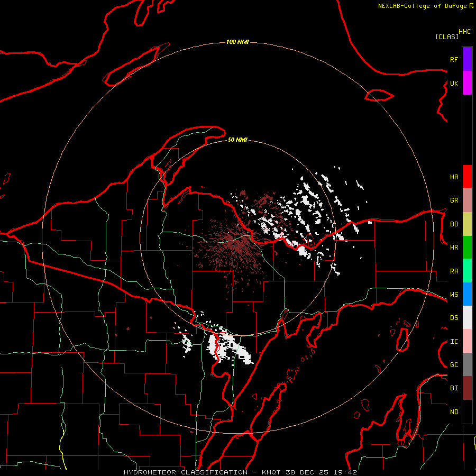Screen dimensions: 476x476
Task: Click the BD legend label
Action: point(454,224)
